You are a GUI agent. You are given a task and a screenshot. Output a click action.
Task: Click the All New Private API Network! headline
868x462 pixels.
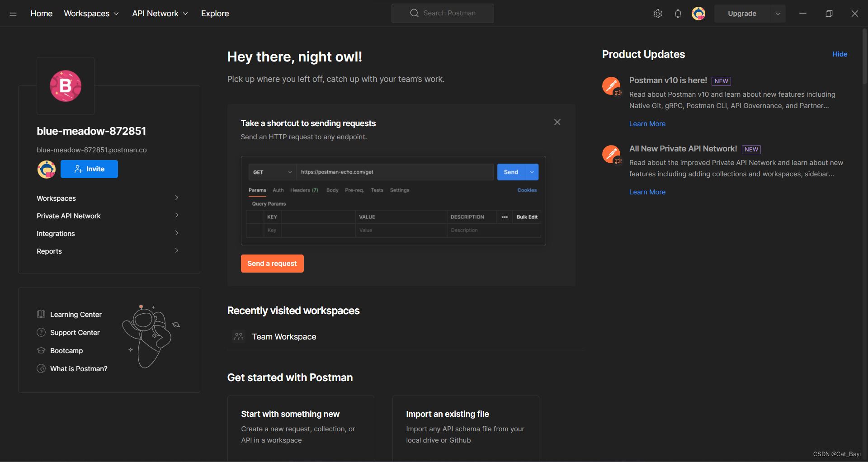(683, 149)
